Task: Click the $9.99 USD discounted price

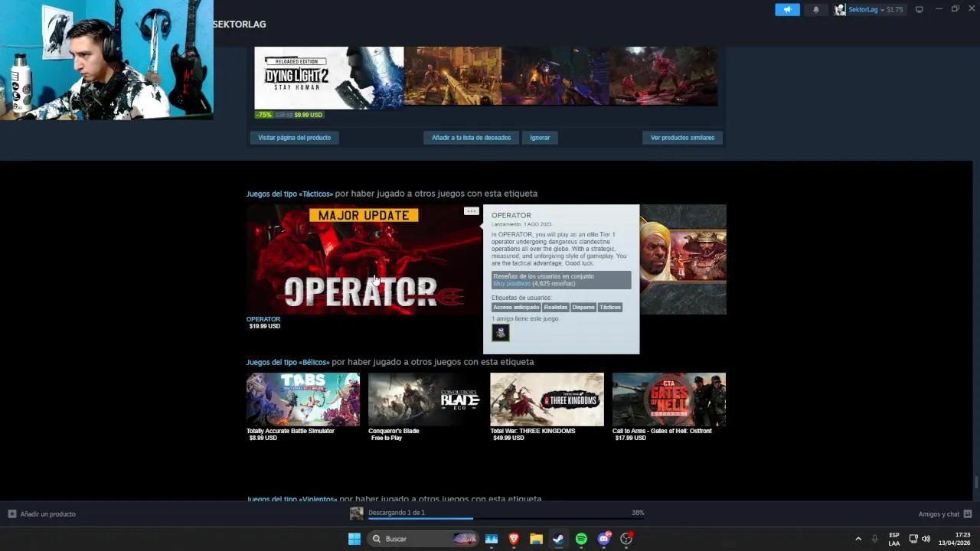Action: pyautogui.click(x=309, y=115)
